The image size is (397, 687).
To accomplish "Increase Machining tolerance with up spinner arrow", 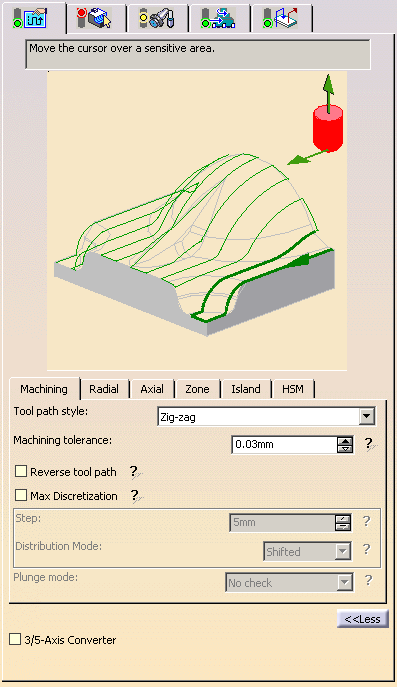I will tap(345, 441).
